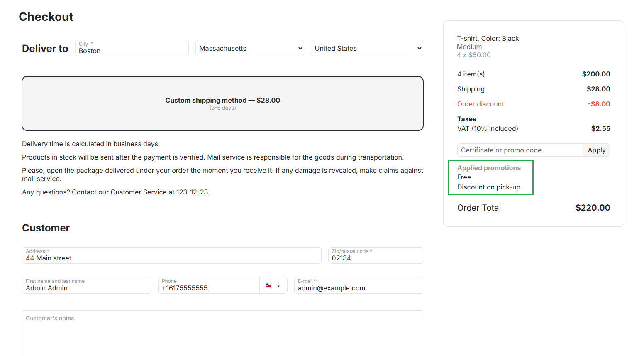644x356 pixels.
Task: Click the Checkout page heading
Action: pyautogui.click(x=46, y=17)
